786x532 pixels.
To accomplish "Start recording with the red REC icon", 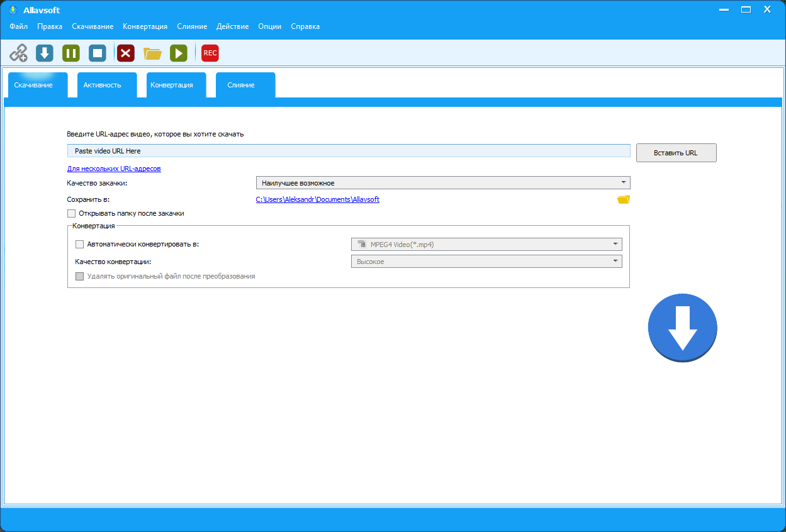I will pos(210,53).
